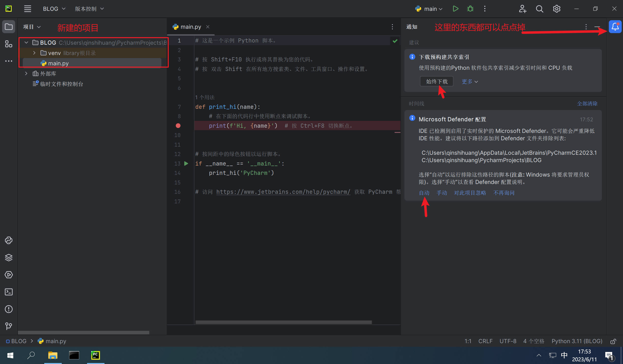The width and height of the screenshot is (623, 364).
Task: Open the BLOG project dropdown
Action: coord(54,9)
